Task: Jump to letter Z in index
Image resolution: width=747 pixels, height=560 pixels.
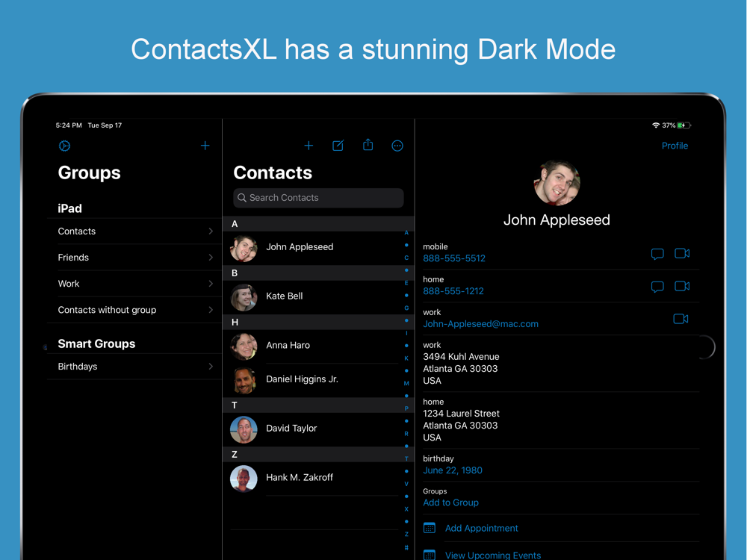Action: coord(406,535)
